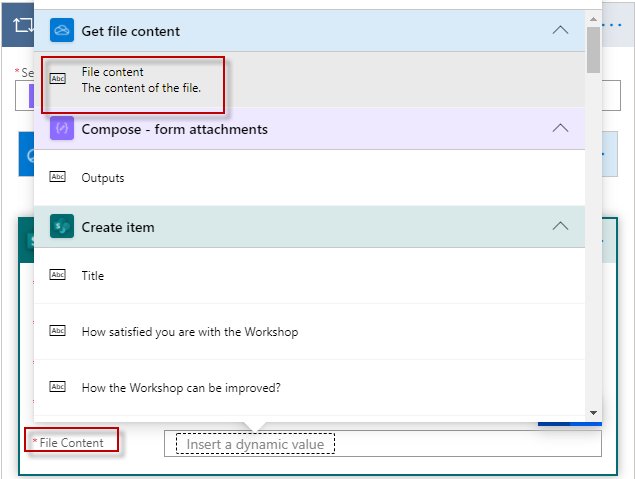The width and height of the screenshot is (635, 479).
Task: Collapse the Get file content section
Action: click(x=561, y=31)
